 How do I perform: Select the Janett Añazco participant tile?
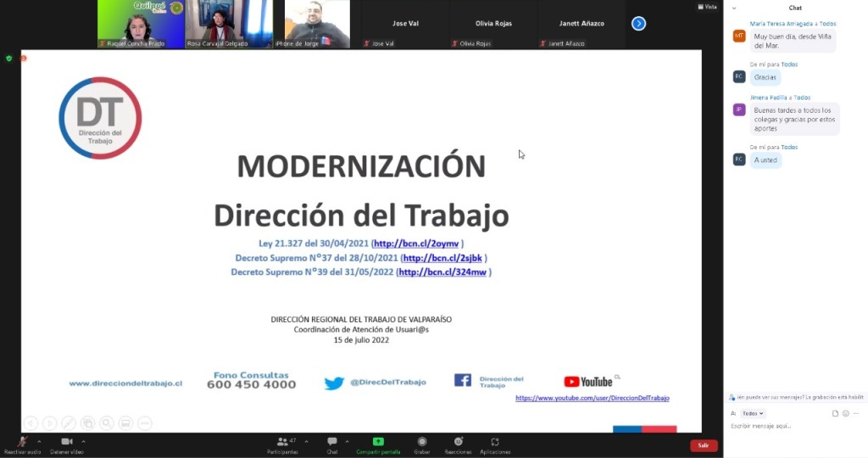(x=581, y=24)
